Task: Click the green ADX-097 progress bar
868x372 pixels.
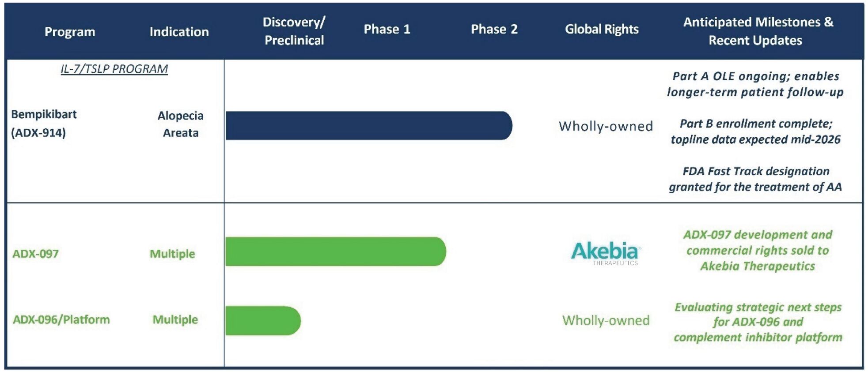Action: tap(335, 252)
